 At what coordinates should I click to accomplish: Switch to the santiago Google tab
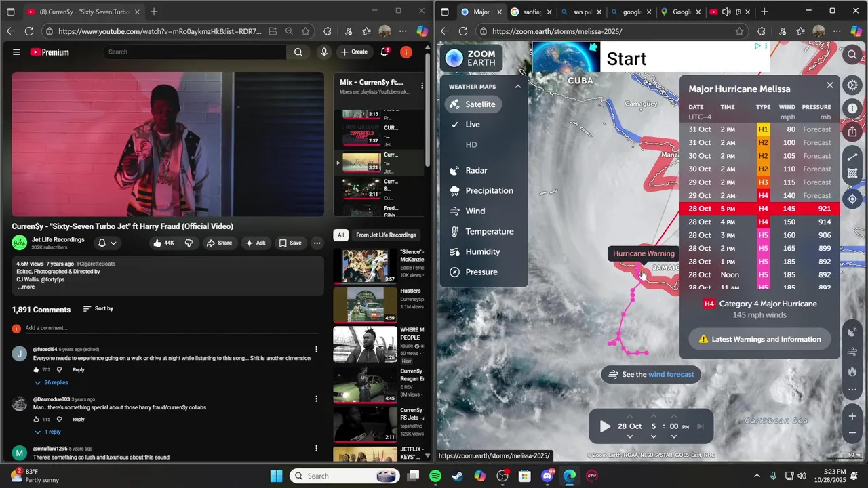tap(531, 12)
